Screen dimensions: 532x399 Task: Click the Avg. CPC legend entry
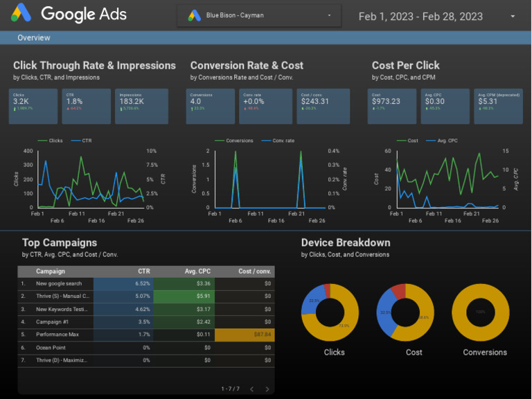tap(441, 141)
